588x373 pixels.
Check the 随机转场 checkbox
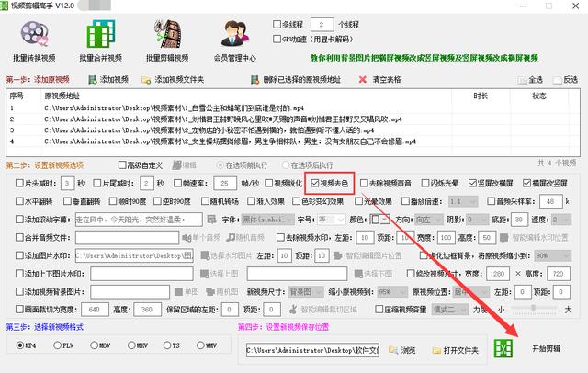[205, 201]
